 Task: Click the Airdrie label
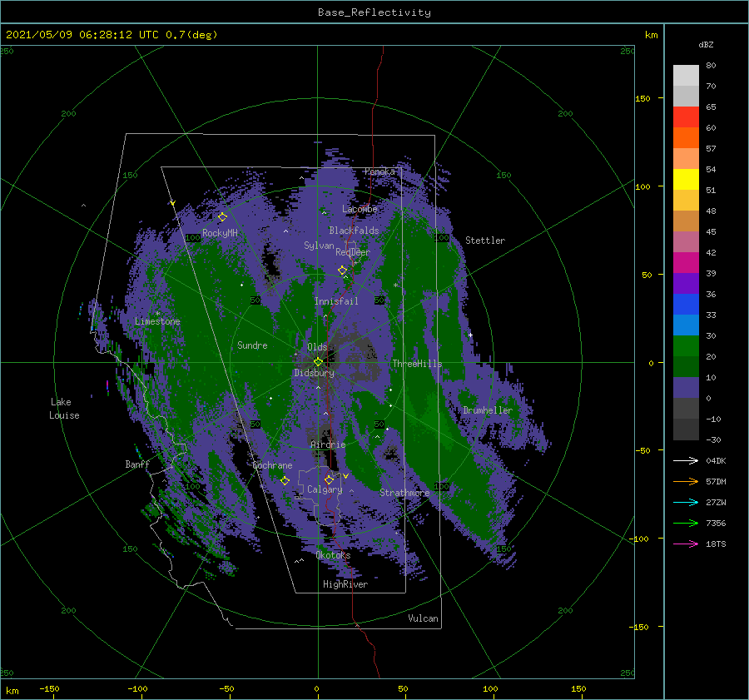pyautogui.click(x=328, y=444)
